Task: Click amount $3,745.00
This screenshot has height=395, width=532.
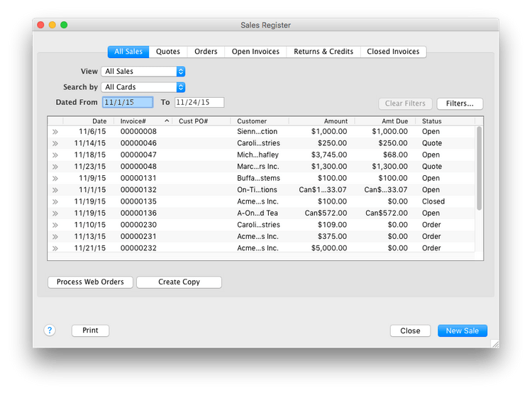Action: click(329, 155)
